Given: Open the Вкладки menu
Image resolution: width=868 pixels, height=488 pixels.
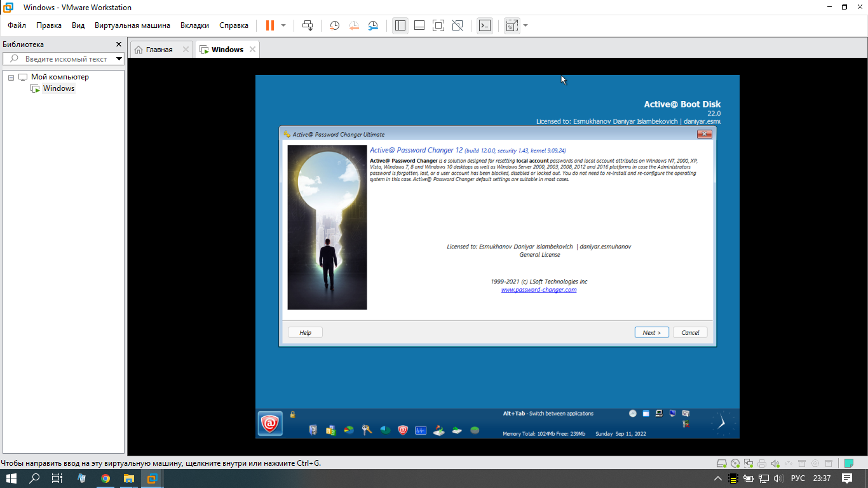Looking at the screenshot, I should 194,25.
